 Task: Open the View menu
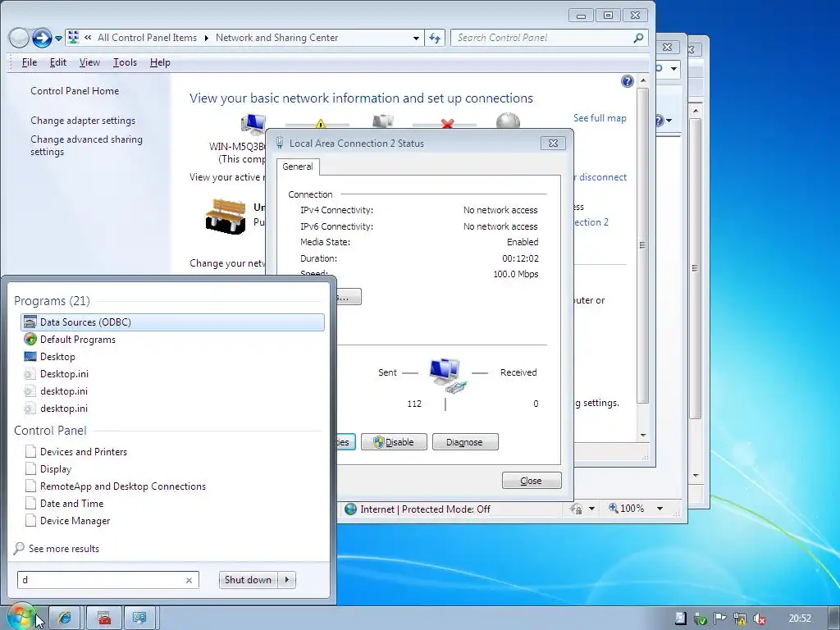click(x=89, y=62)
